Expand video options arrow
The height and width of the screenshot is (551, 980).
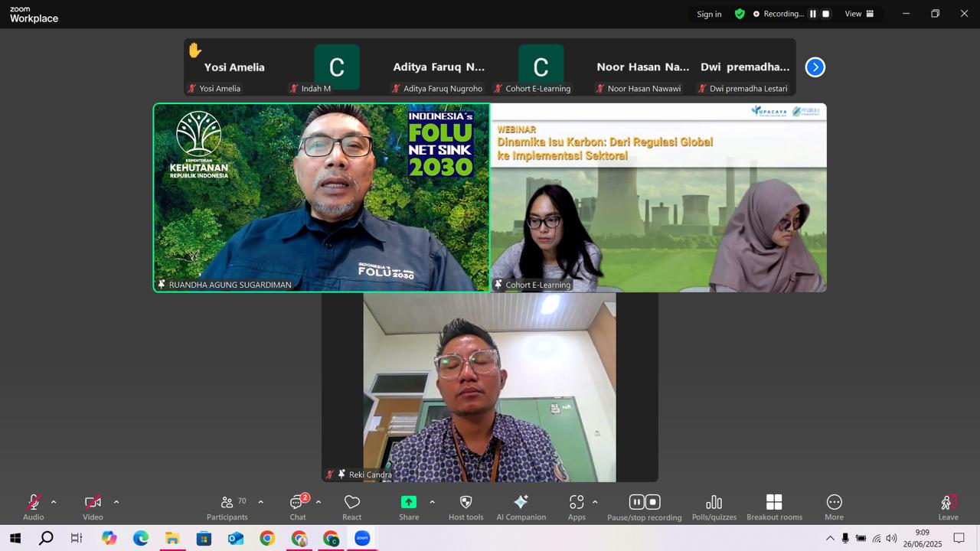click(116, 502)
